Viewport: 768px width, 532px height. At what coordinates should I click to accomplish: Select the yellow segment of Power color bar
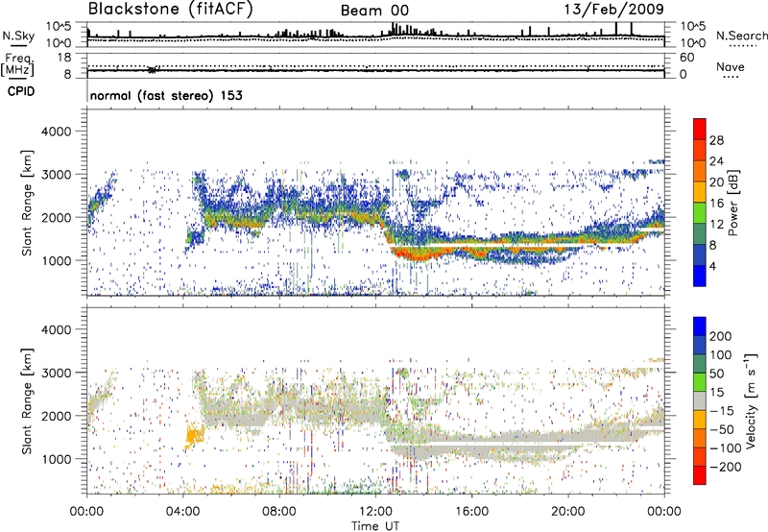coord(700,192)
